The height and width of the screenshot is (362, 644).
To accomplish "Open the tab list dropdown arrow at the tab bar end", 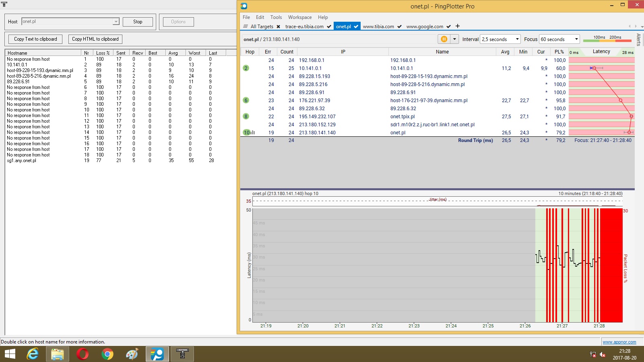I will [642, 27].
